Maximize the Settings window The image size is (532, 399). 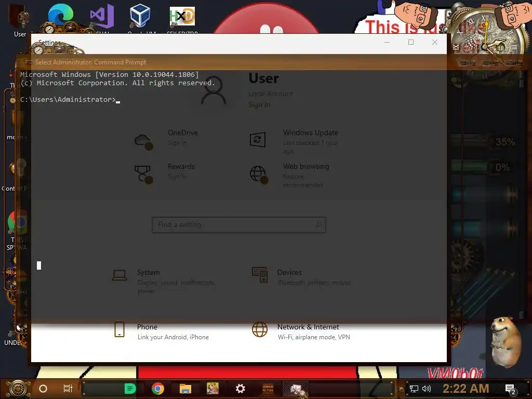point(411,43)
